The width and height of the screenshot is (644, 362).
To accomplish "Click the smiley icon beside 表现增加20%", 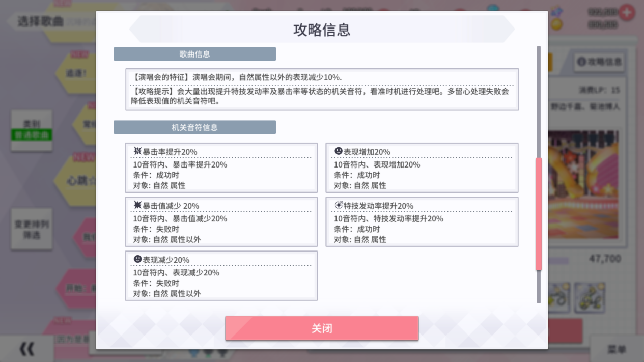I will tap(339, 151).
